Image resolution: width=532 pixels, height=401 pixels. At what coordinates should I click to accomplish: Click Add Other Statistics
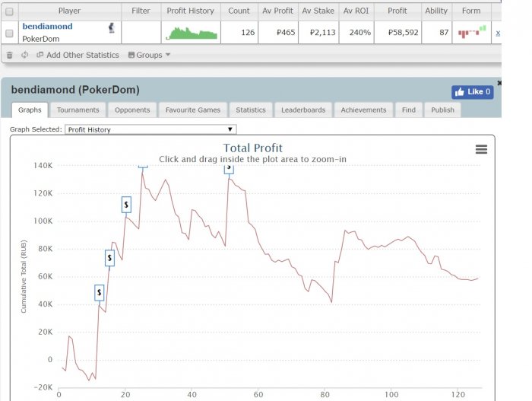pos(78,55)
